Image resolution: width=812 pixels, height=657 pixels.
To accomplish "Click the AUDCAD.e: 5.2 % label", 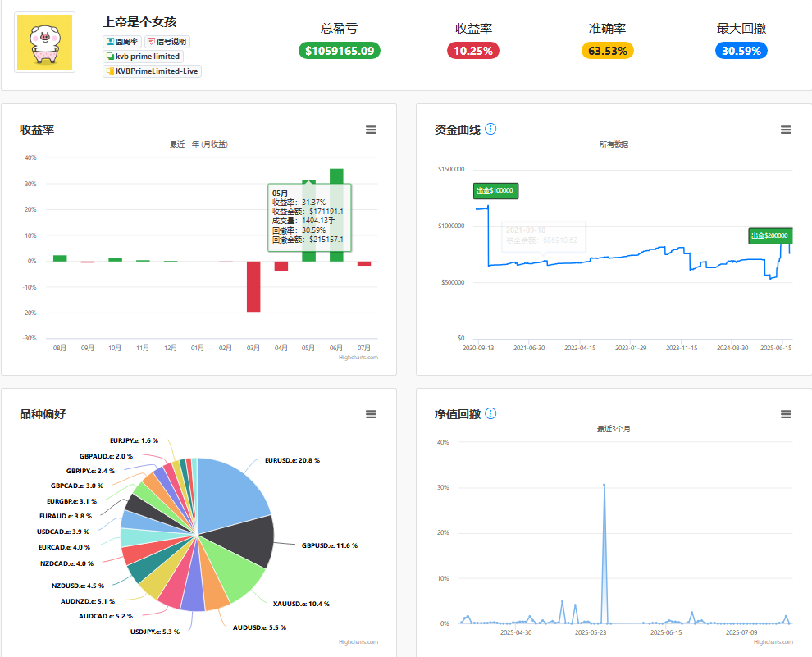I will pyautogui.click(x=106, y=616).
